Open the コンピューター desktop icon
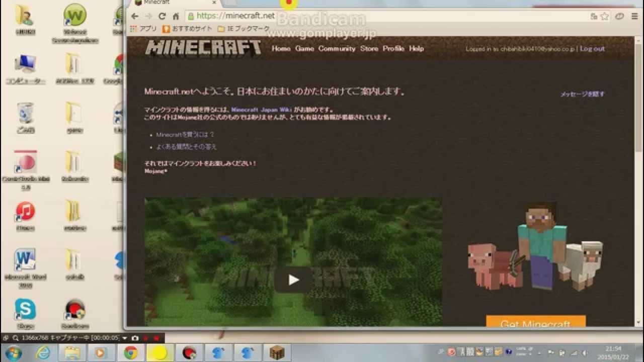The height and width of the screenshot is (362, 644). [x=25, y=69]
